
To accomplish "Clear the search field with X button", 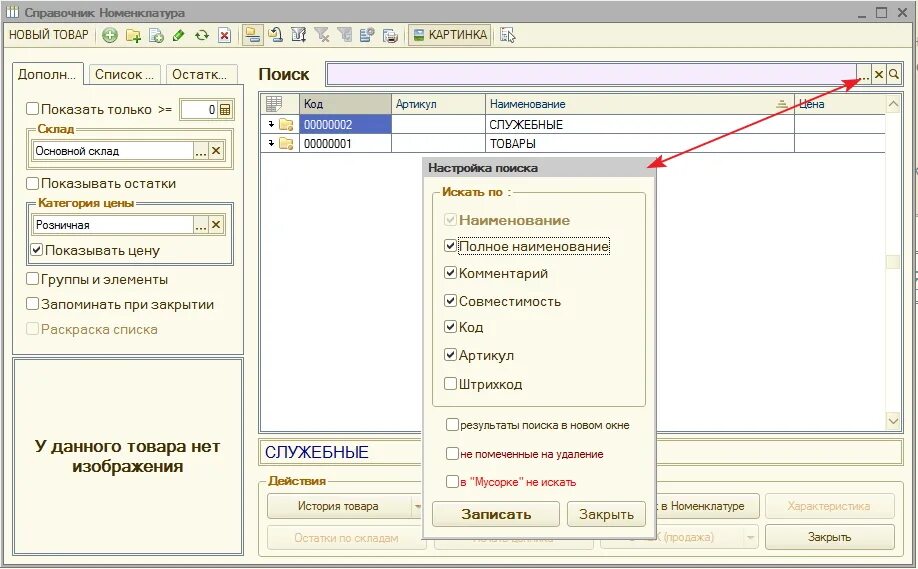I will coord(879,74).
